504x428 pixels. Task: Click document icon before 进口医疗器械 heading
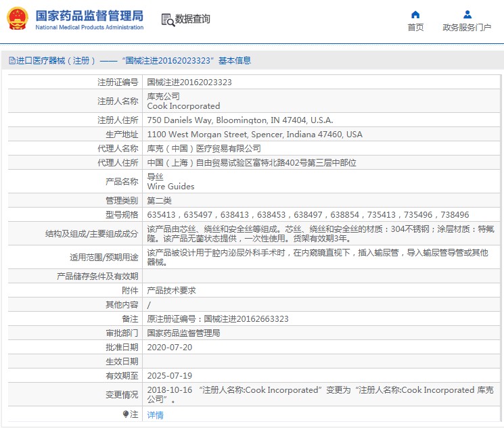click(x=12, y=60)
